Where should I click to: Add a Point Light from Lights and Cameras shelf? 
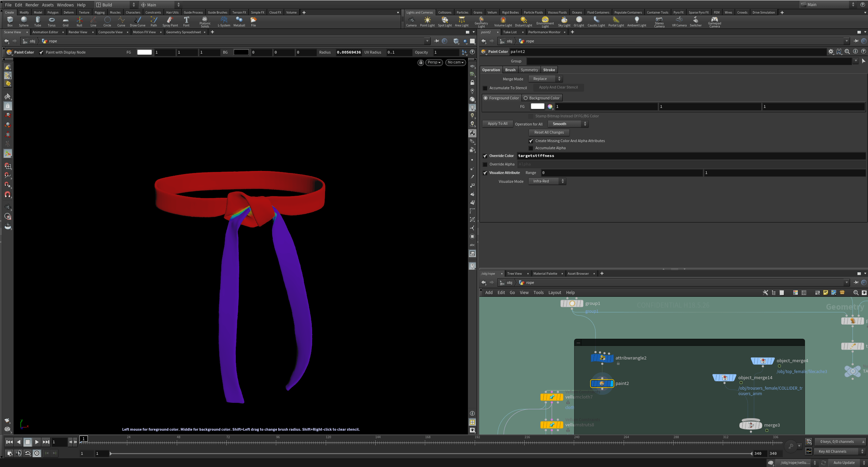[427, 21]
